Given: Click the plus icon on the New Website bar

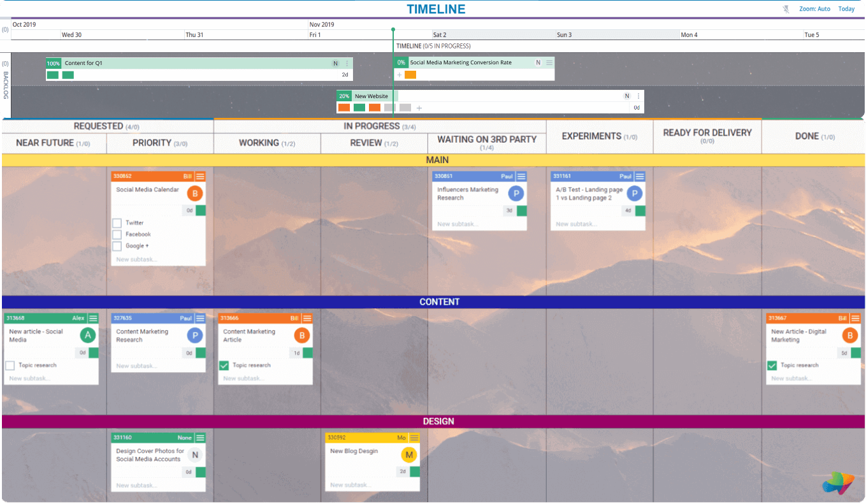Looking at the screenshot, I should (419, 108).
